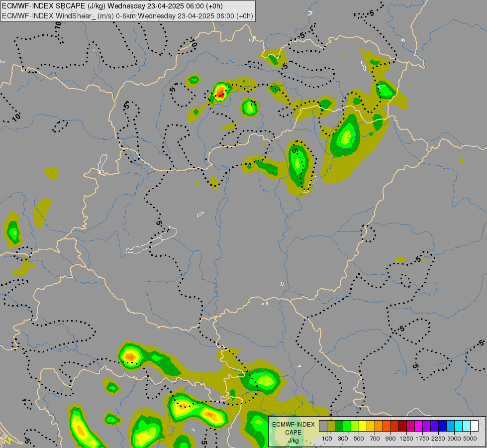Click the olive swatch in the CAPE legend
The height and width of the screenshot is (448, 487).
pos(331,426)
